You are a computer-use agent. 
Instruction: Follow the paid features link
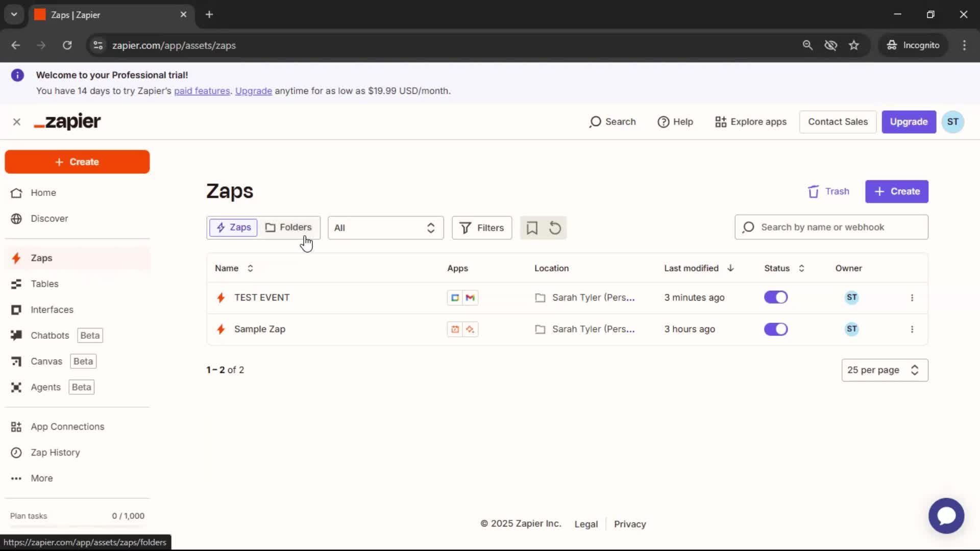click(x=202, y=91)
